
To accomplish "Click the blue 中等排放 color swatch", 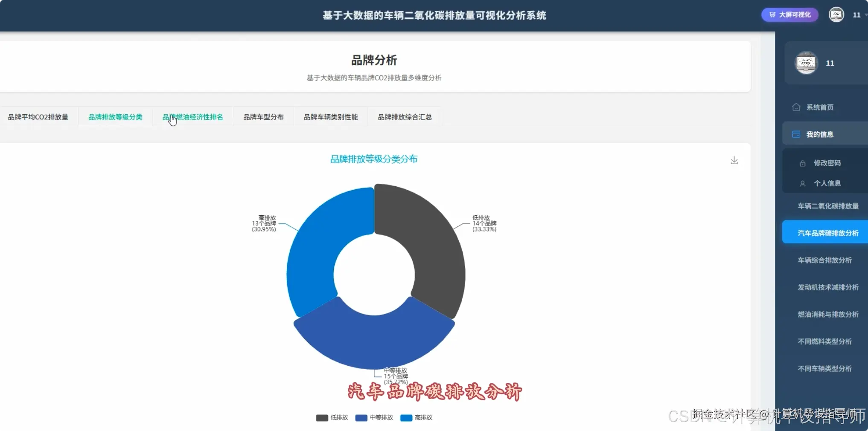I will pyautogui.click(x=361, y=418).
